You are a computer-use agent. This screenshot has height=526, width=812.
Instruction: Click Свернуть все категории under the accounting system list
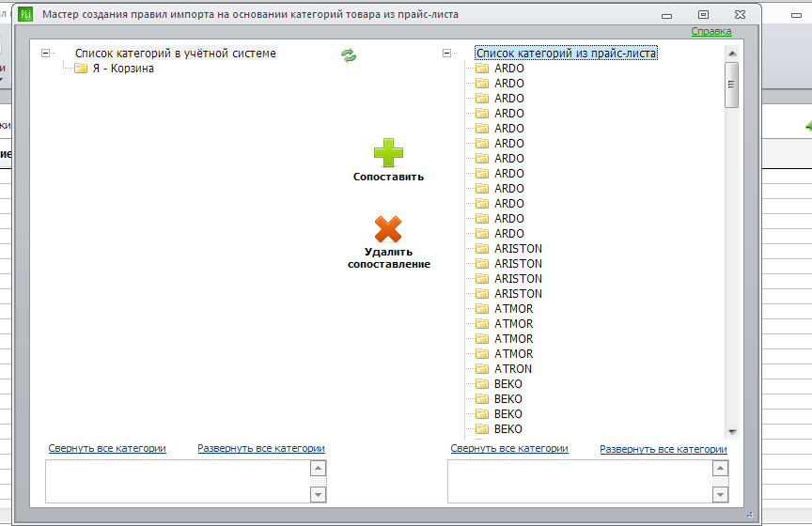(107, 448)
